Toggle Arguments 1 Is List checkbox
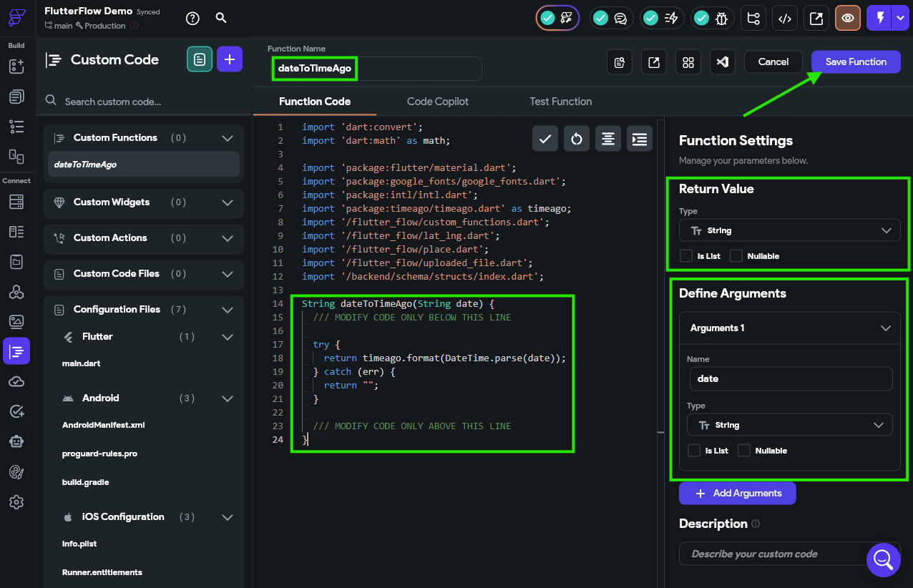 pos(693,451)
